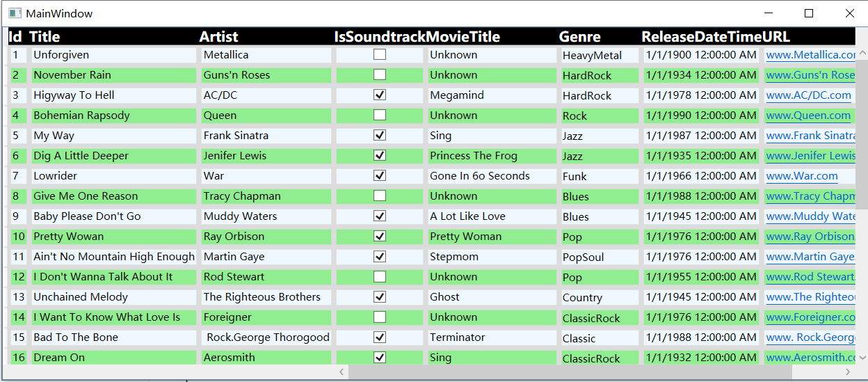Select the Artist field showing Frank Sinatra
This screenshot has height=382, width=868.
click(x=266, y=136)
